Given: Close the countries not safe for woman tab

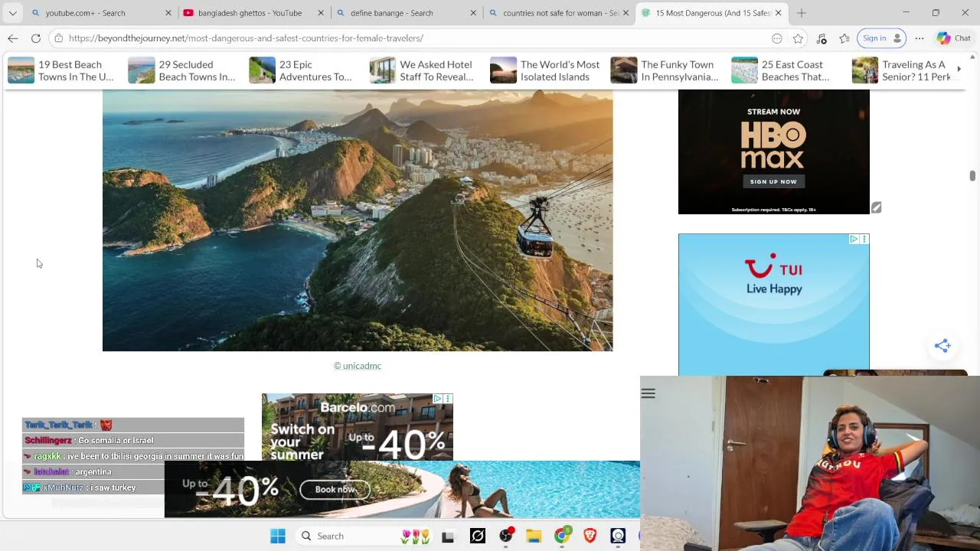Looking at the screenshot, I should click(x=626, y=13).
